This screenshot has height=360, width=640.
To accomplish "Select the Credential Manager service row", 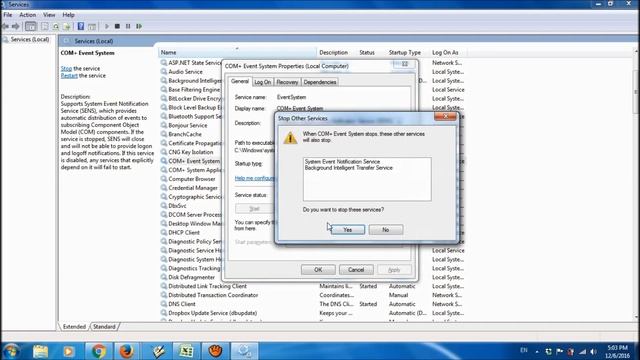I will pyautogui.click(x=193, y=188).
